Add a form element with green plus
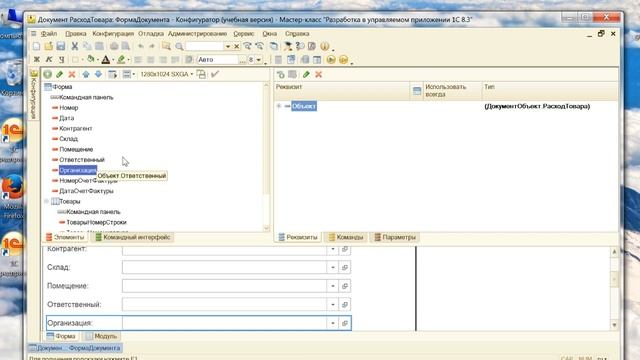This screenshot has width=640, height=360. [47, 74]
